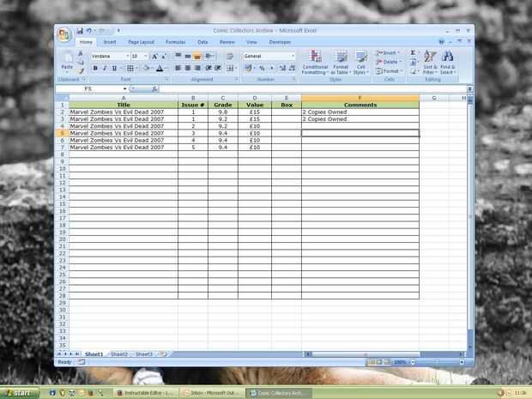
Task: Click the Increase Font Size icon
Action: (x=154, y=57)
